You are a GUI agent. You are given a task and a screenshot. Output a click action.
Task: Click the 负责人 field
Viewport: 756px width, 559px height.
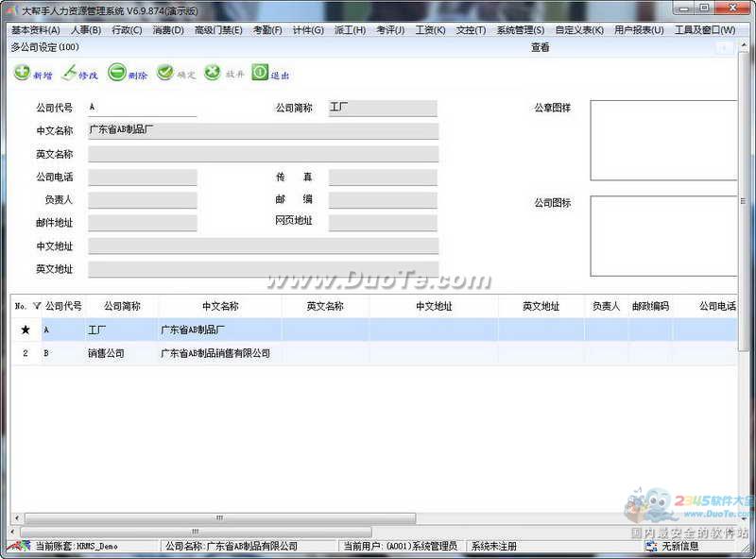[x=143, y=200]
